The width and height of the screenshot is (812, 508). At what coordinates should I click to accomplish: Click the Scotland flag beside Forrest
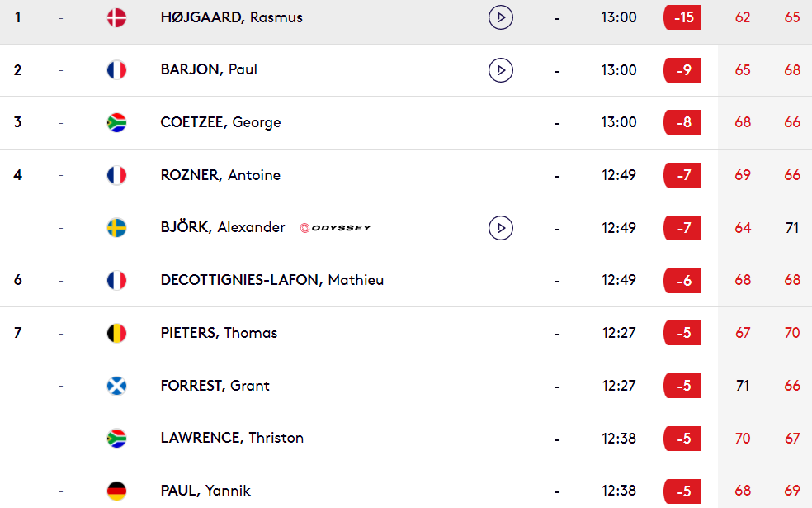pos(116,386)
